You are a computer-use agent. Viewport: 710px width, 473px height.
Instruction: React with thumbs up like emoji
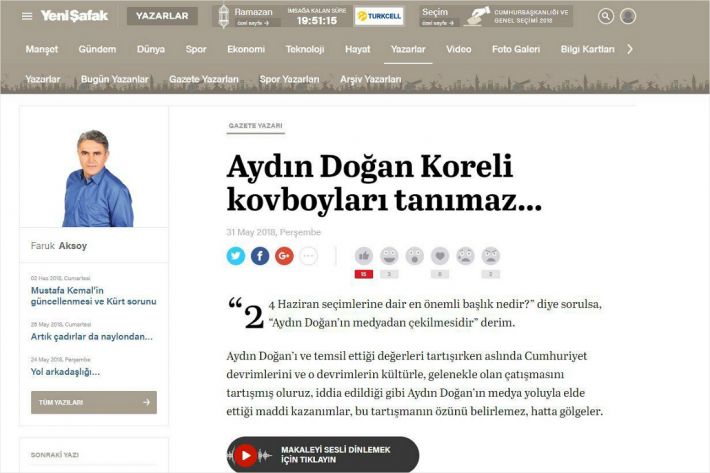pos(364,256)
